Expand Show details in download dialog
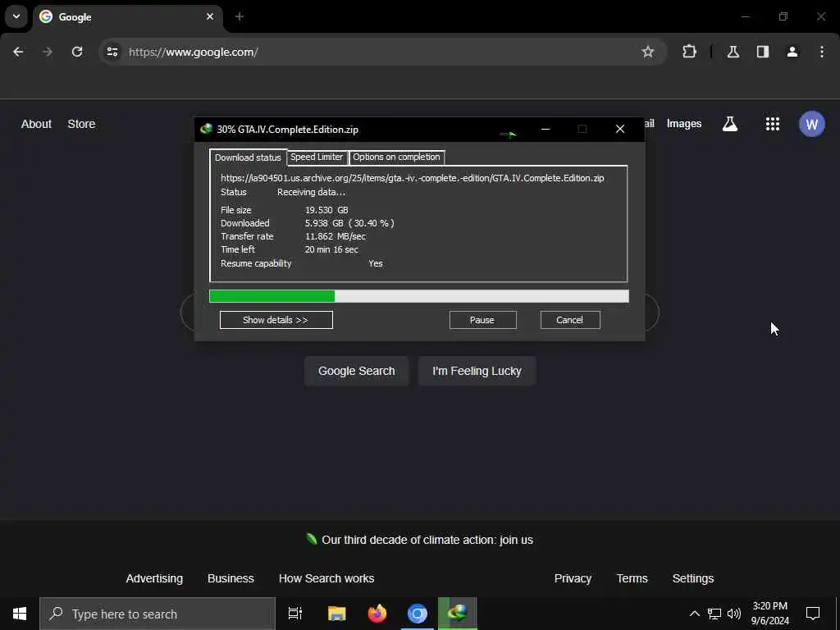The height and width of the screenshot is (630, 840). (276, 320)
